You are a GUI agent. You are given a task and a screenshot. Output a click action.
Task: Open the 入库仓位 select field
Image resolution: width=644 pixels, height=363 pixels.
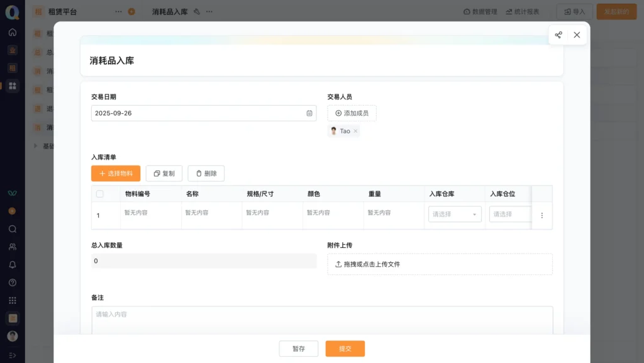click(x=510, y=215)
